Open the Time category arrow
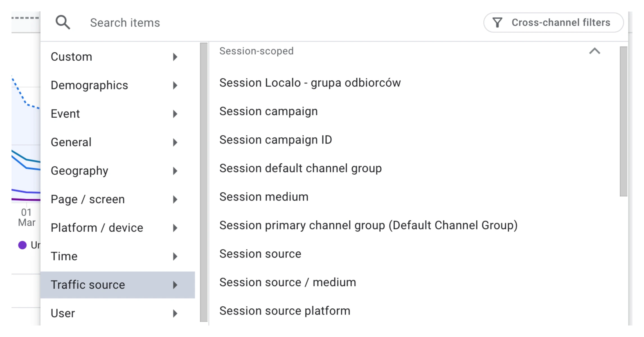Viewport: 644px width, 337px height. click(x=175, y=256)
